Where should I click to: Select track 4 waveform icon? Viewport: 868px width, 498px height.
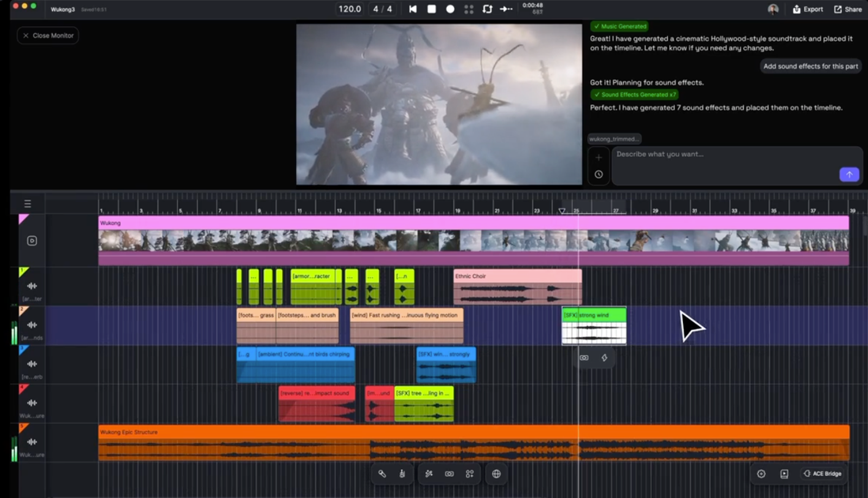[x=32, y=403]
